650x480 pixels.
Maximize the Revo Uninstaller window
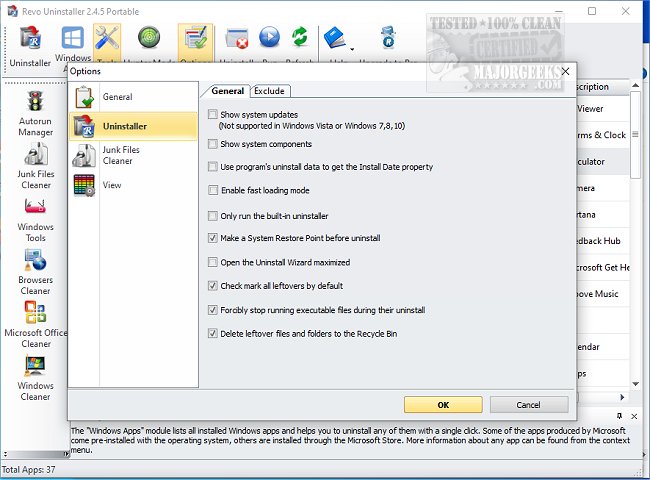click(592, 11)
